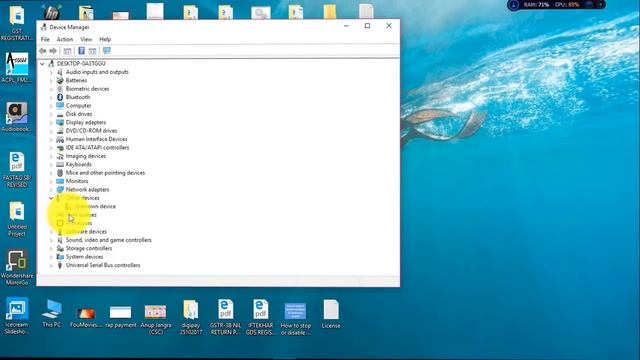
Task: Toggle the show/hide console tree button
Action: click(67, 51)
